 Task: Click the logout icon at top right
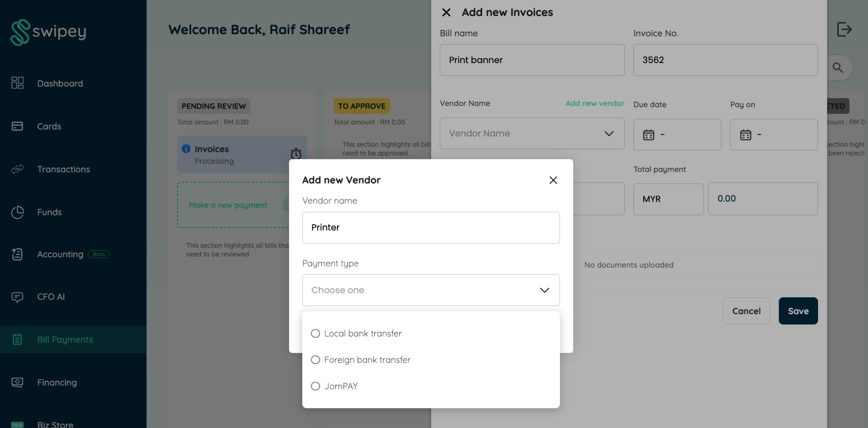[845, 29]
